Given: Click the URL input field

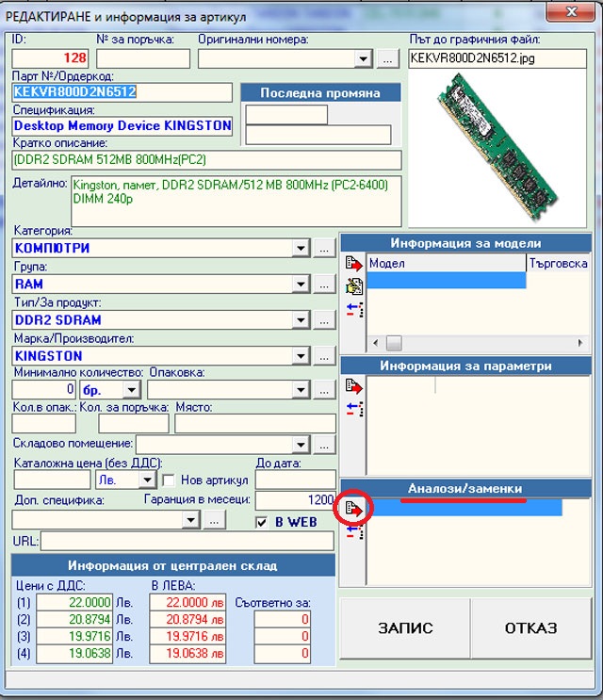Looking at the screenshot, I should coord(187,542).
